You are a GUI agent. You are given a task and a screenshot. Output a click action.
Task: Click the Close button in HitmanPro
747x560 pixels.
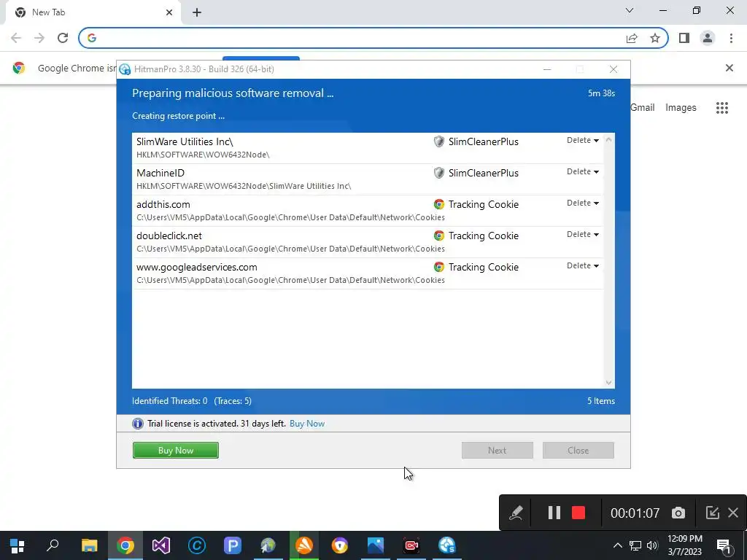(x=578, y=451)
